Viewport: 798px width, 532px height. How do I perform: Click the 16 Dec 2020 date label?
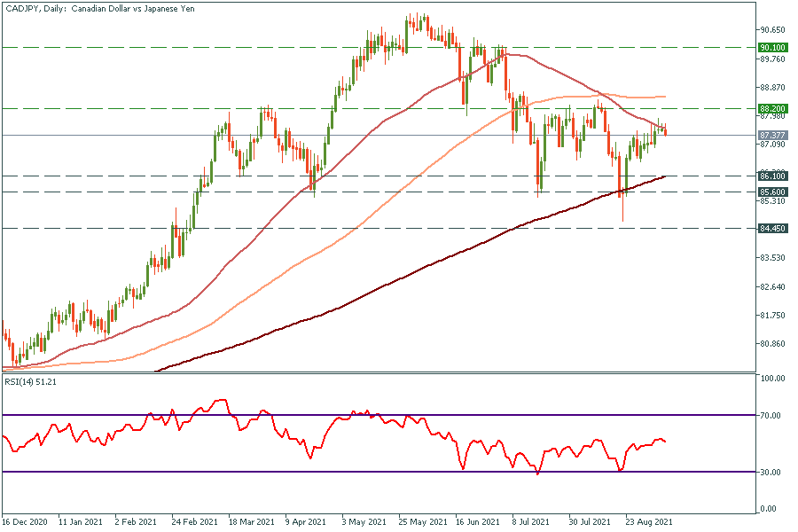pyautogui.click(x=25, y=523)
